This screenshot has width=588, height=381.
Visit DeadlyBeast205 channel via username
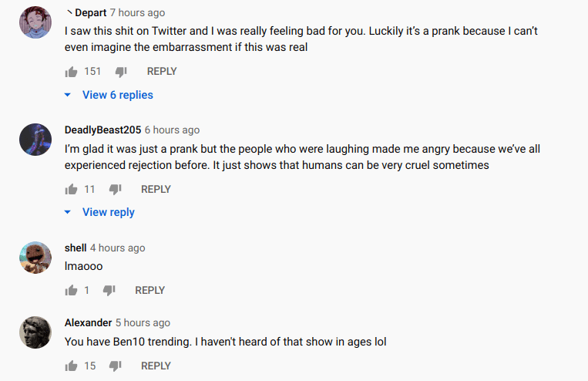(102, 130)
